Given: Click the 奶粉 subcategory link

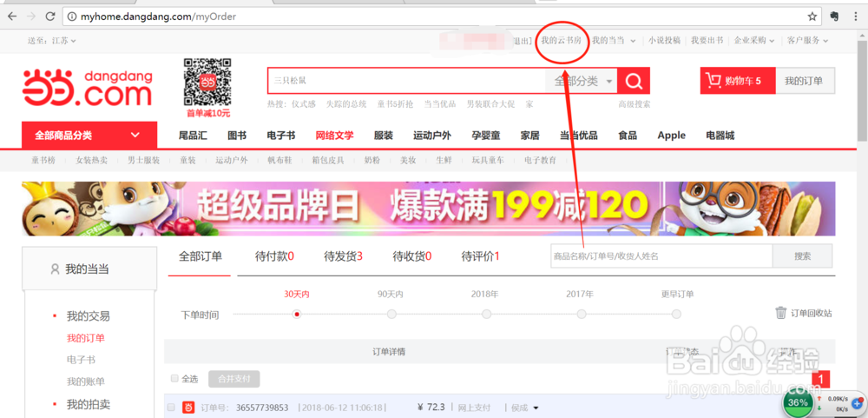Looking at the screenshot, I should coord(372,160).
